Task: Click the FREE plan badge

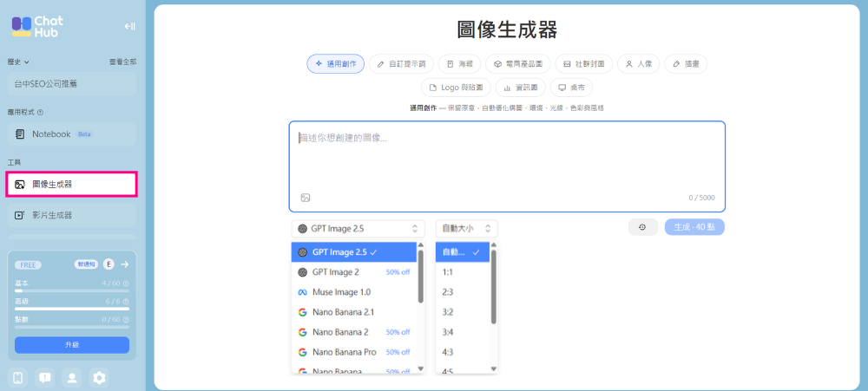Action: pyautogui.click(x=29, y=265)
